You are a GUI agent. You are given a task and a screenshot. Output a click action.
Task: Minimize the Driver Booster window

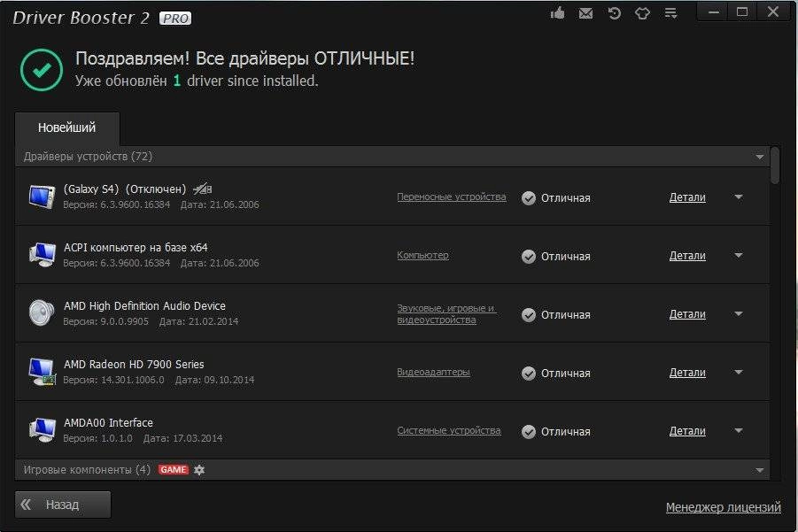(714, 12)
